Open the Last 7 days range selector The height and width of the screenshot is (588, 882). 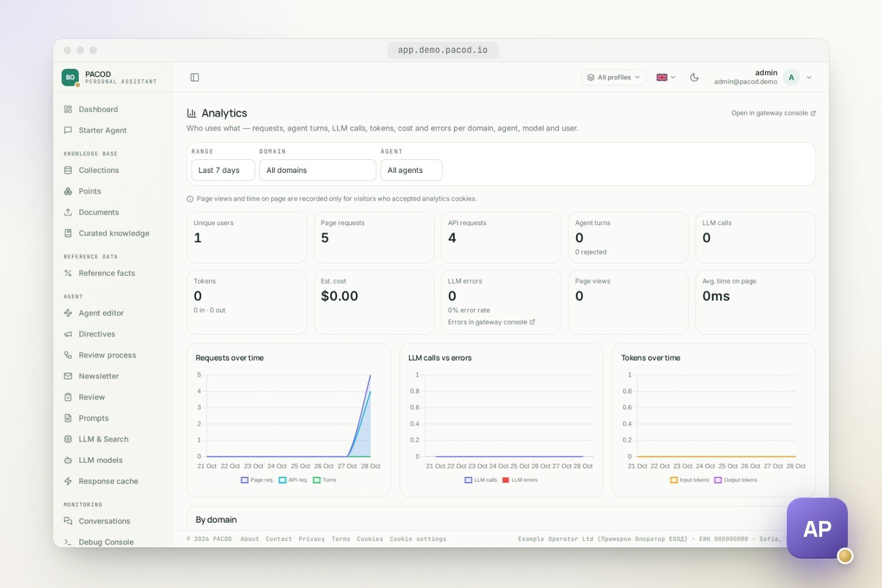coord(223,171)
